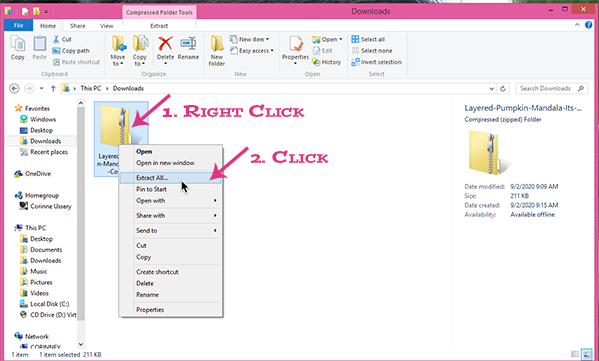Switch to the View ribbon tab
Screen dimensions: 599x361
[107, 26]
